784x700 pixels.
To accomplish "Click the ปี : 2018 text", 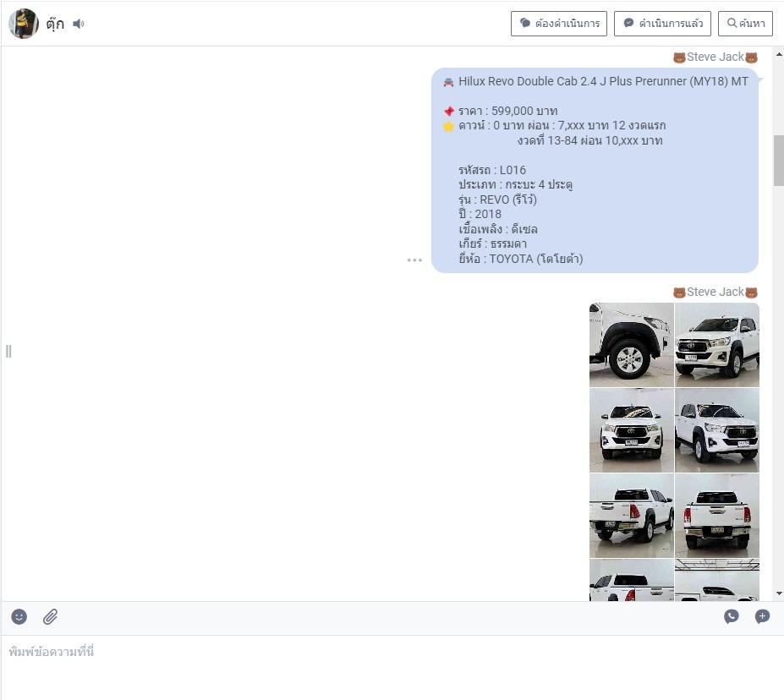I will click(480, 214).
